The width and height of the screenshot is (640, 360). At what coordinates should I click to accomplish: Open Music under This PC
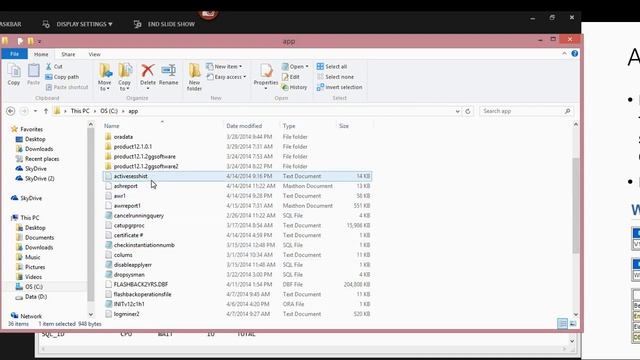33,257
